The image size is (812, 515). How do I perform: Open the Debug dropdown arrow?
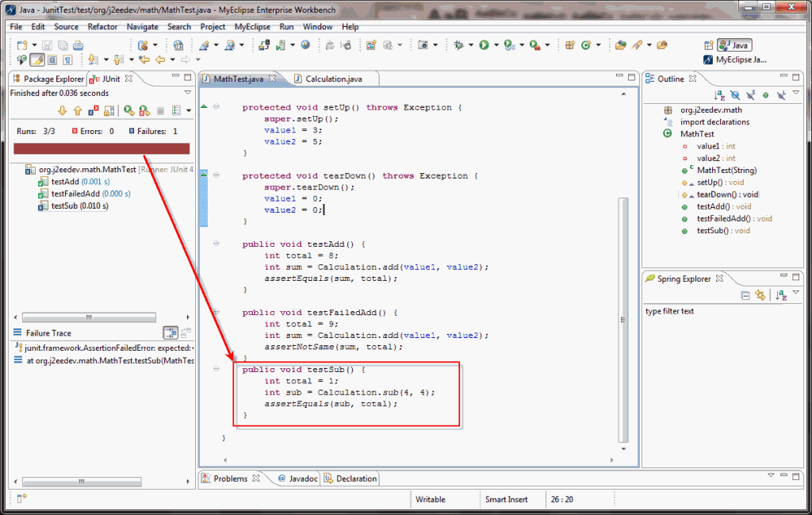471,45
